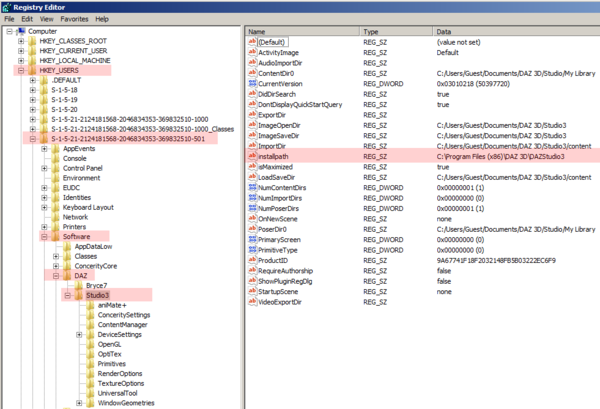Select the RequireAuthorship value
600x409 pixels.
pos(285,271)
